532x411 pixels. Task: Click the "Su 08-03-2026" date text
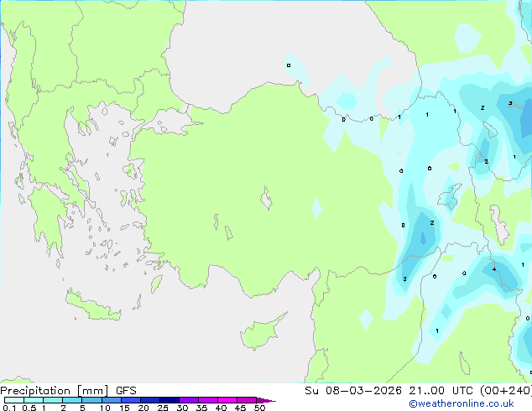[353, 391]
